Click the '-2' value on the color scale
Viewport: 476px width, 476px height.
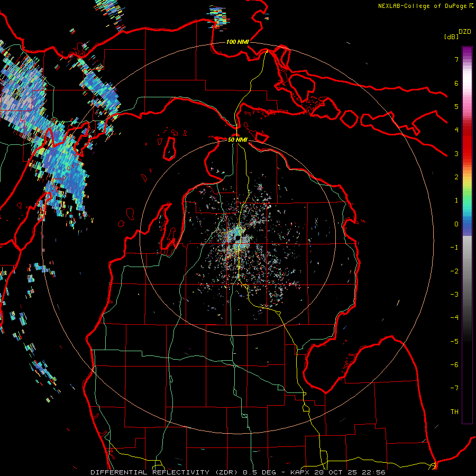tap(454, 271)
